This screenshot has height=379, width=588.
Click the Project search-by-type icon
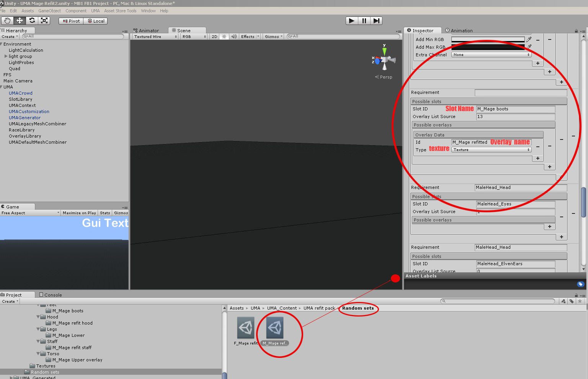tap(563, 301)
